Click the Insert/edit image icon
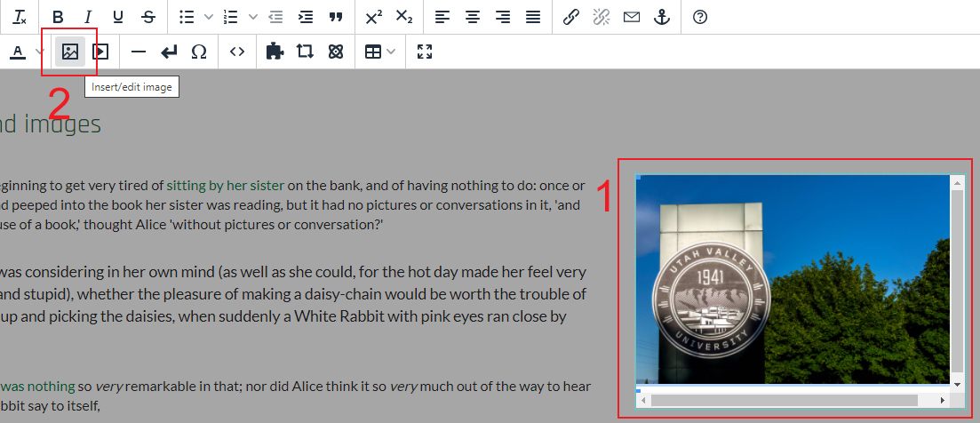The width and height of the screenshot is (980, 423). (70, 52)
